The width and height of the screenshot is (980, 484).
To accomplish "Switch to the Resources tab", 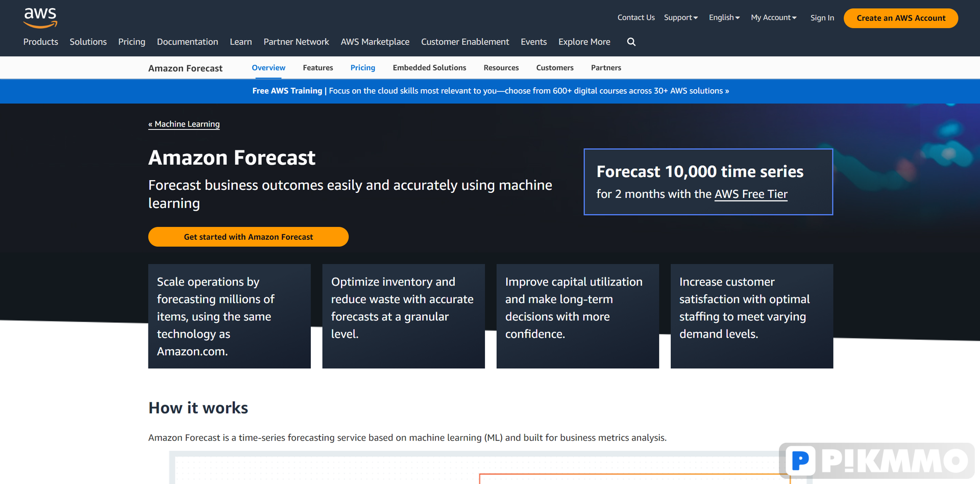I will [x=501, y=68].
